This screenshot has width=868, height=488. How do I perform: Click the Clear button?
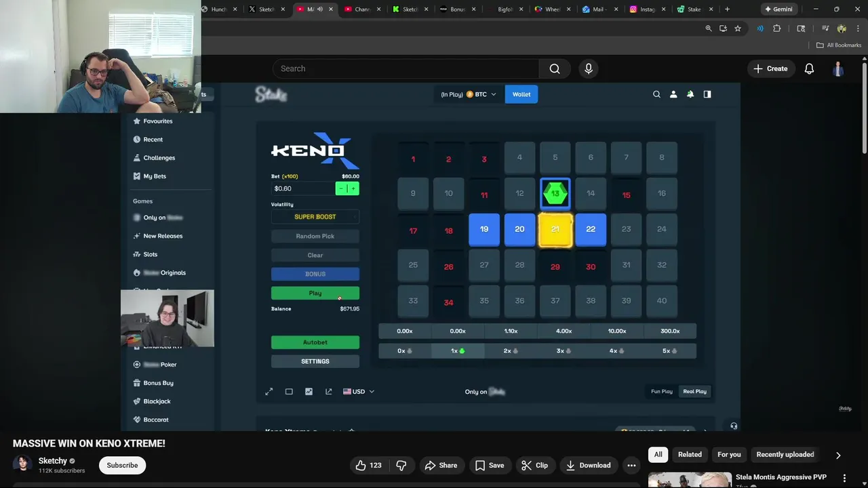click(x=315, y=255)
